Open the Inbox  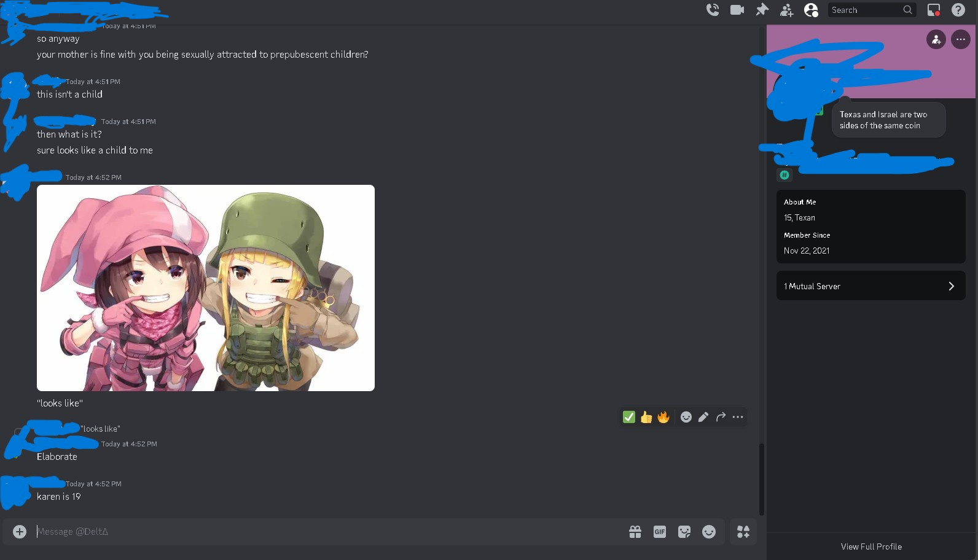[x=934, y=10]
